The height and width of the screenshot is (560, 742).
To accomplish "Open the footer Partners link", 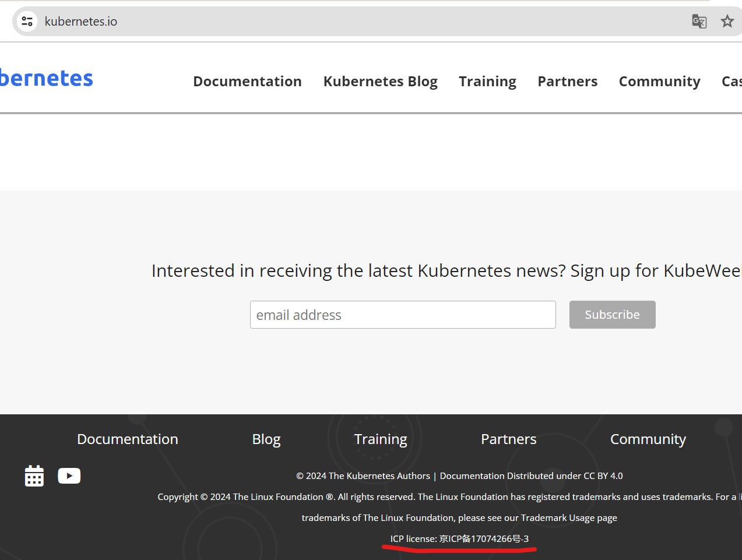I will (508, 439).
